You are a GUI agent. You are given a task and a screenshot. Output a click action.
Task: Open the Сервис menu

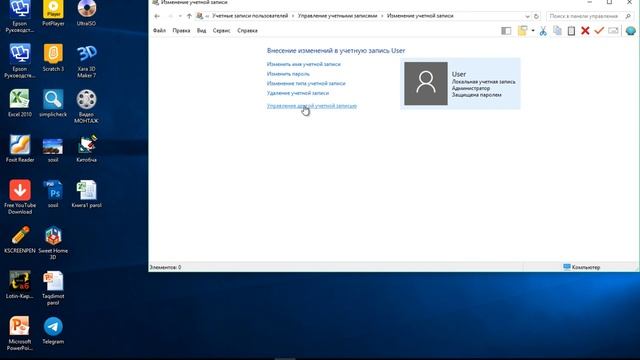click(221, 31)
